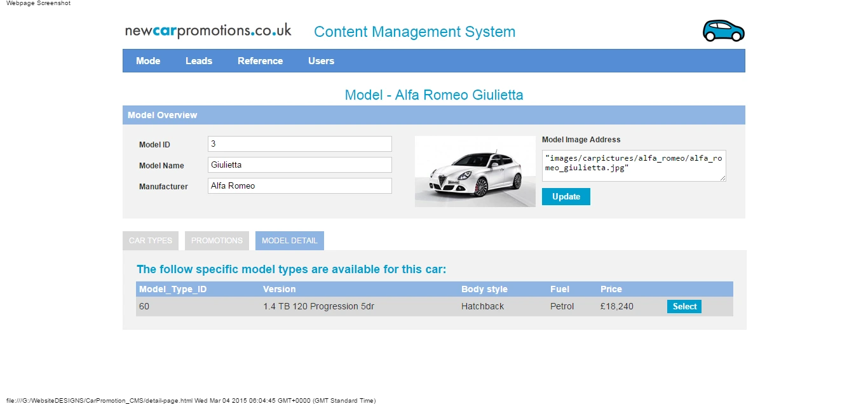Image resolution: width=868 pixels, height=404 pixels.
Task: Click the Model Overview header bar
Action: (434, 115)
